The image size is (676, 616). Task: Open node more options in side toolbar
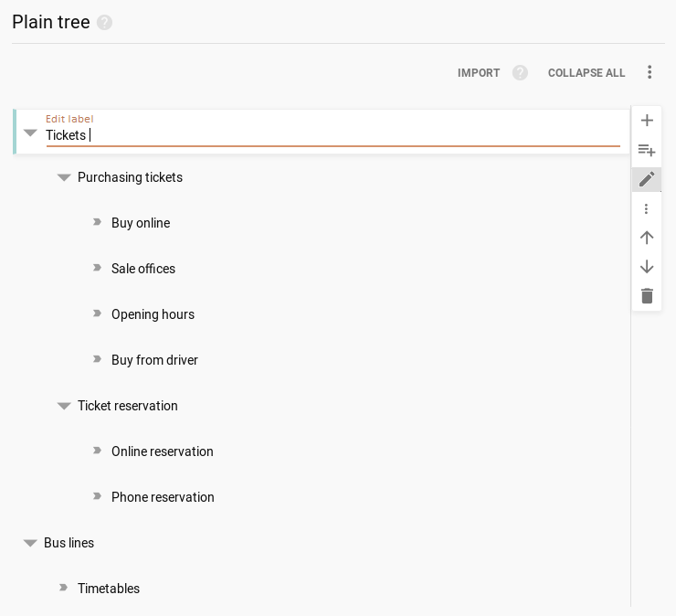[647, 208]
